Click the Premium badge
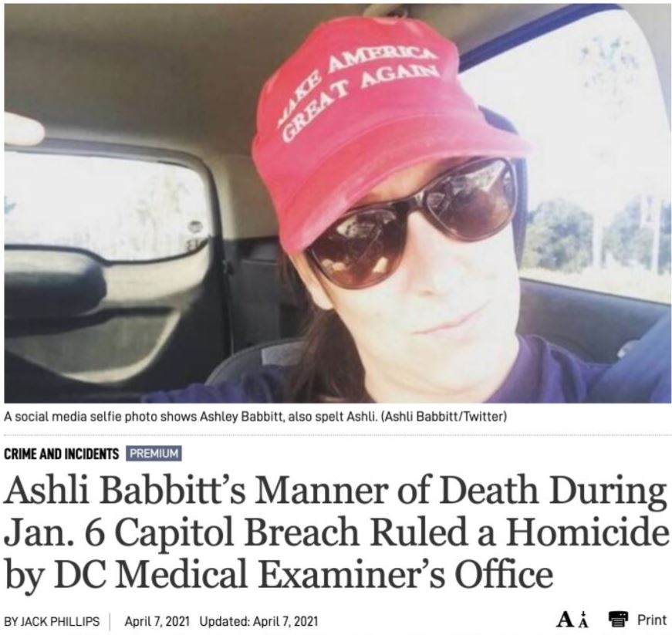The image size is (672, 635). click(154, 454)
